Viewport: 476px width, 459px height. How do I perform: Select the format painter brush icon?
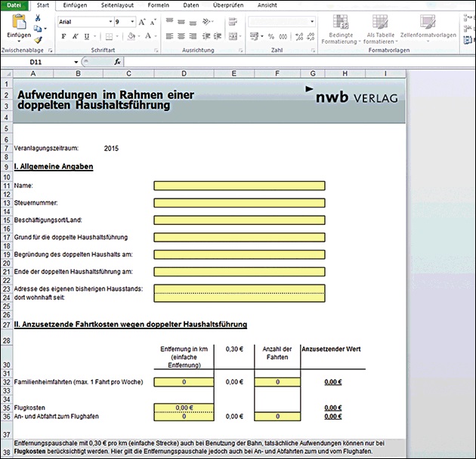(39, 39)
